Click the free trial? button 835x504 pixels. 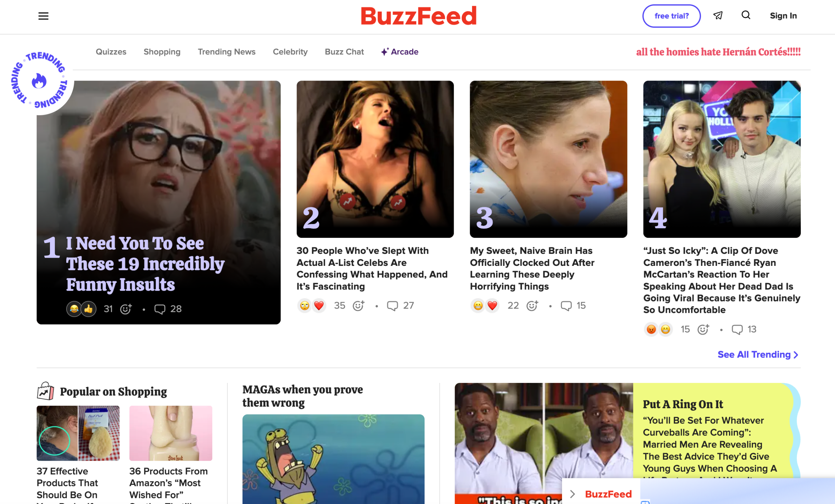(x=671, y=16)
